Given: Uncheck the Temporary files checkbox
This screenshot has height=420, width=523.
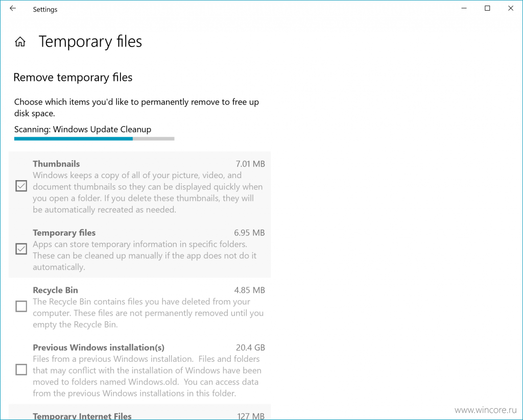Looking at the screenshot, I should pos(21,249).
